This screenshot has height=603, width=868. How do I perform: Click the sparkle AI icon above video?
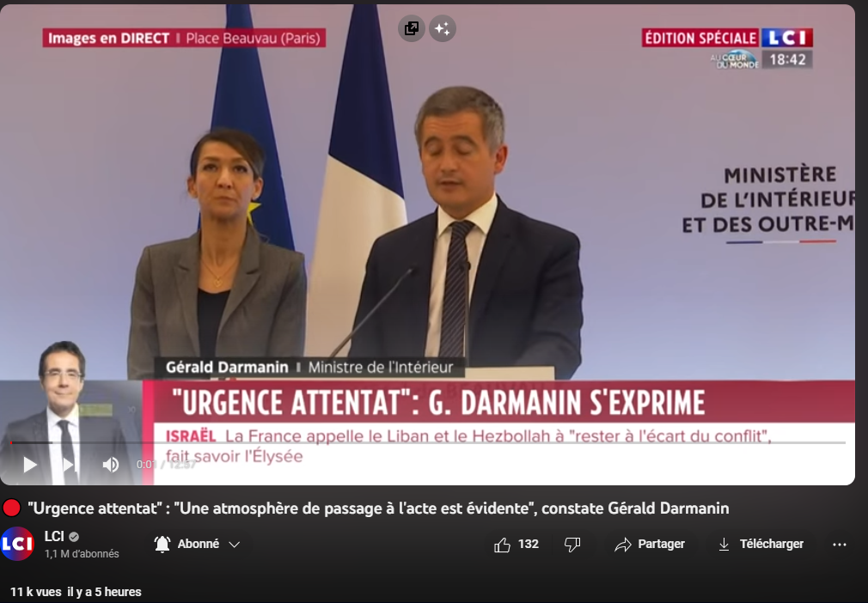(x=443, y=28)
